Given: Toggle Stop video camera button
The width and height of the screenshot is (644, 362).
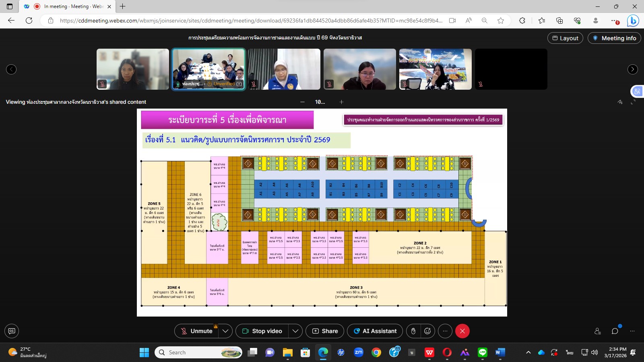Looking at the screenshot, I should pos(262,331).
